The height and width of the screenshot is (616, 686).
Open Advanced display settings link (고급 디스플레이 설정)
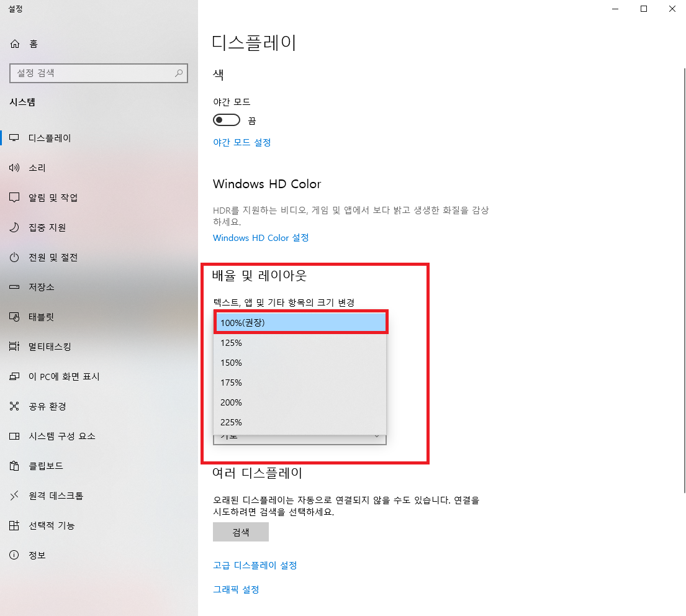click(x=255, y=565)
